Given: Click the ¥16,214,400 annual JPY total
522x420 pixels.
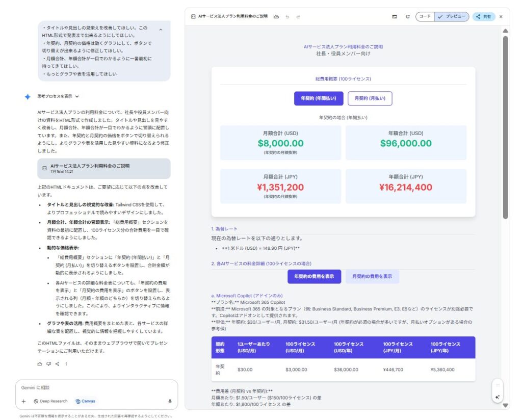Looking at the screenshot, I should [x=406, y=188].
